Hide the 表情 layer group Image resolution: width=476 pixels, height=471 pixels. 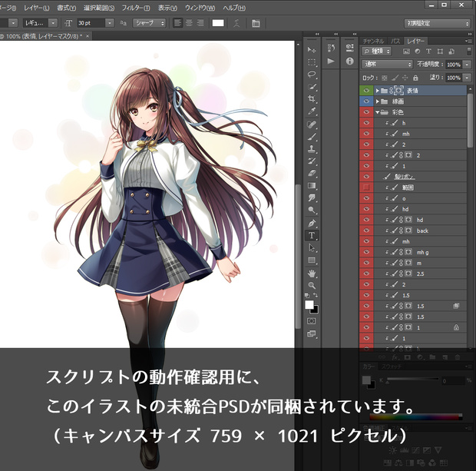[366, 91]
